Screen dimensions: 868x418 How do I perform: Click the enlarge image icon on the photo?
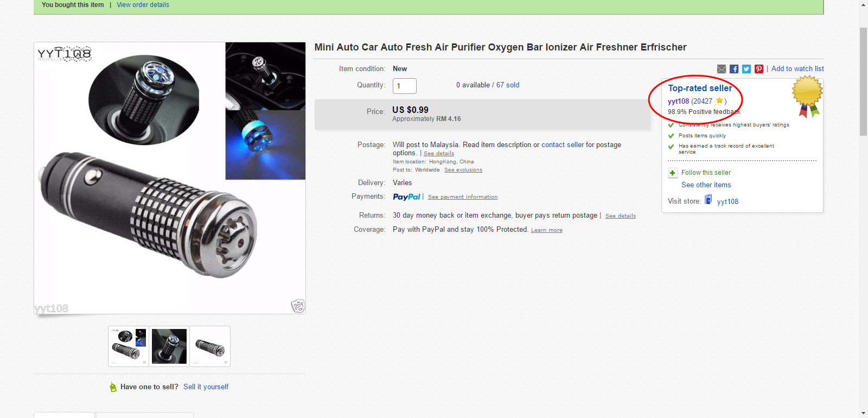coord(298,306)
